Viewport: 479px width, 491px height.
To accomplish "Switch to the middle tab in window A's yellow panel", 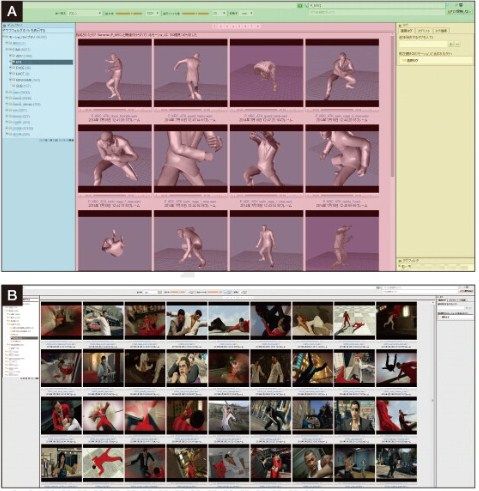I will [423, 31].
